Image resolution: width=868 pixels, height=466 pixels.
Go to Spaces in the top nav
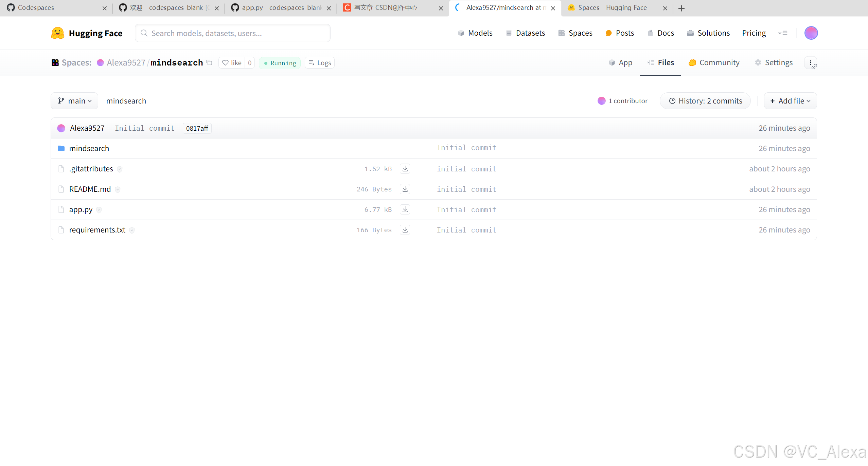coord(575,33)
